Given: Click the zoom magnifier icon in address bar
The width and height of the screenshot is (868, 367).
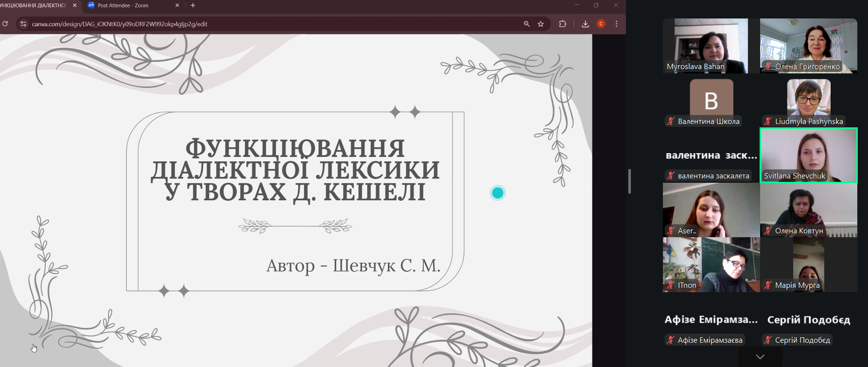Looking at the screenshot, I should (526, 24).
